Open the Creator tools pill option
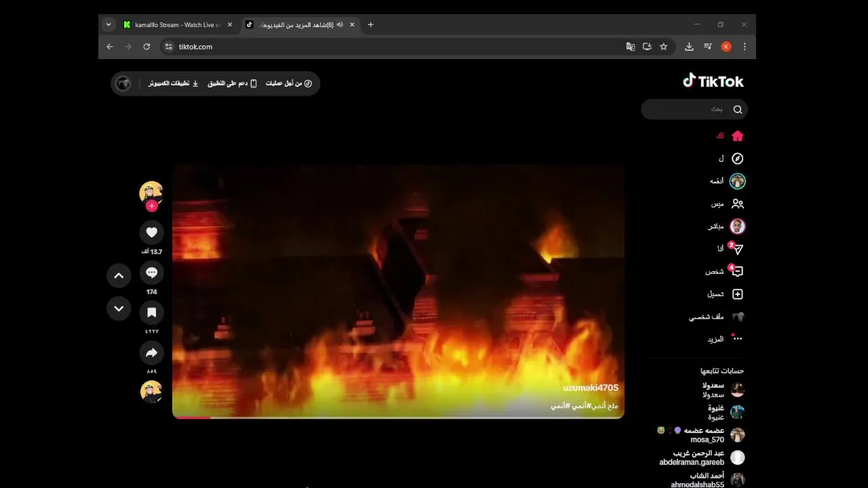This screenshot has width=868, height=488. (x=289, y=83)
